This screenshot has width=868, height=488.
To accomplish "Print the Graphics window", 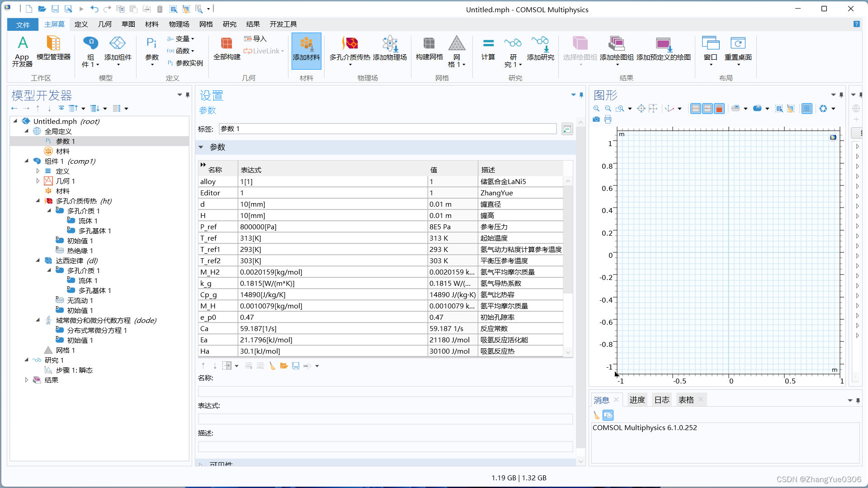I will coord(608,119).
